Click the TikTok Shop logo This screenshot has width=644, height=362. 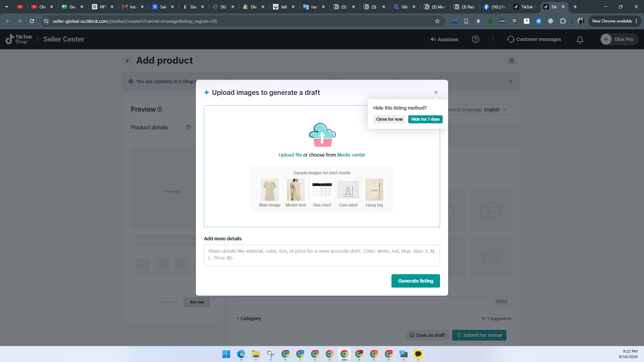tap(19, 39)
